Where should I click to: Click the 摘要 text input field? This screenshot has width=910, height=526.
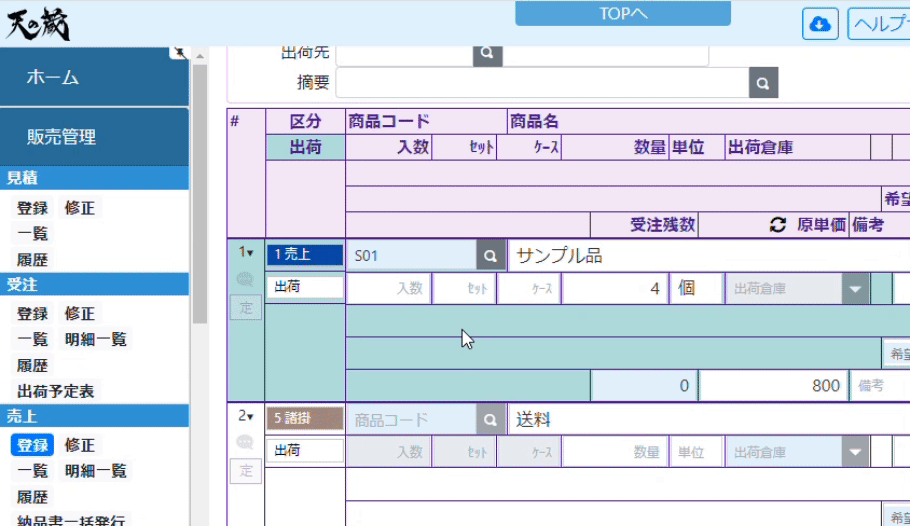point(543,83)
